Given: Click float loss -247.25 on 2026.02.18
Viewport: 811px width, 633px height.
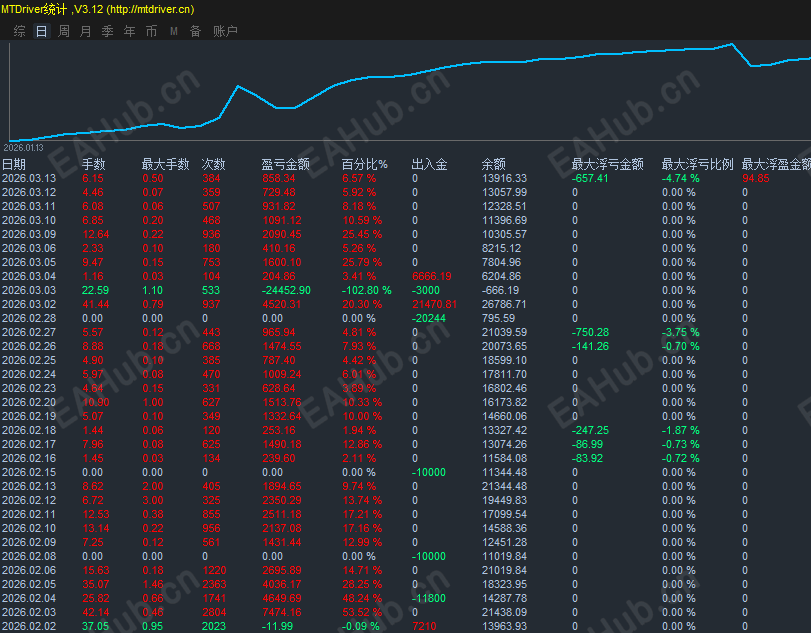Looking at the screenshot, I should [590, 430].
